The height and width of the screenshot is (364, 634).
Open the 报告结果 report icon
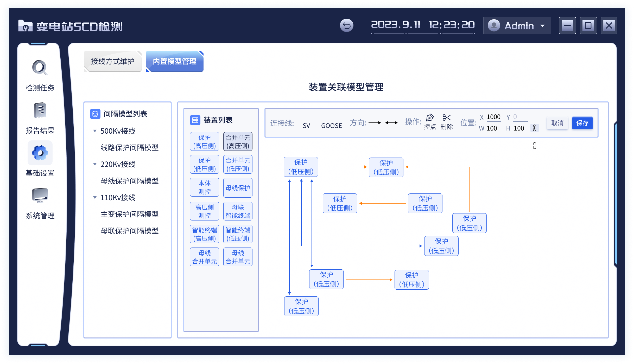[40, 110]
